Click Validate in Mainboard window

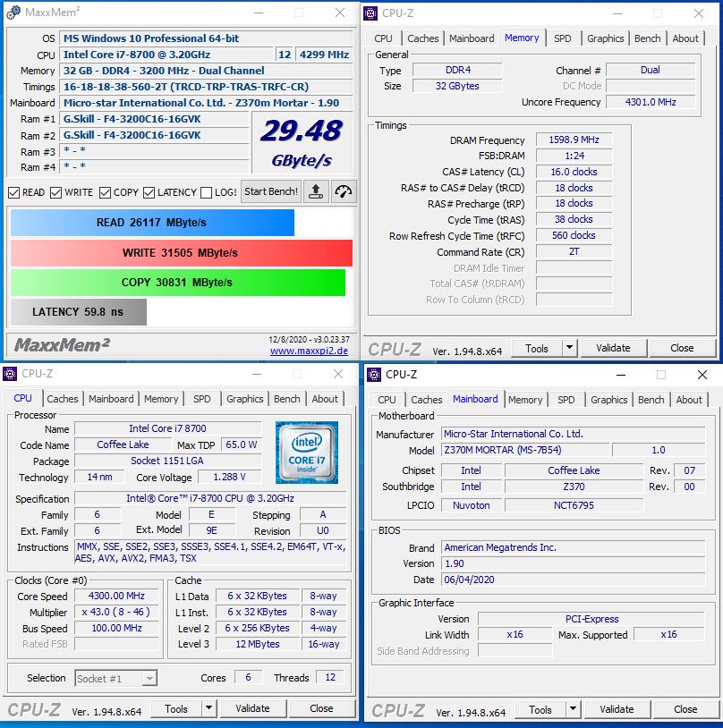[x=617, y=709]
